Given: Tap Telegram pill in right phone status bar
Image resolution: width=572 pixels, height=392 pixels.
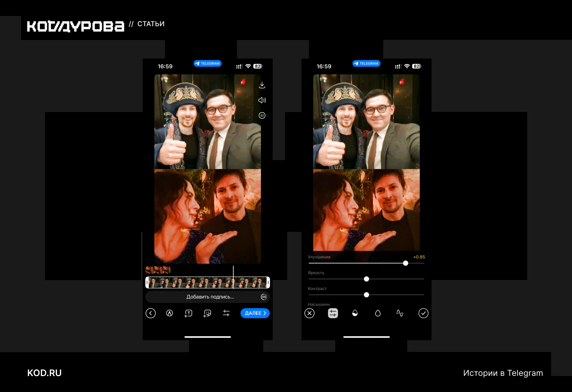Looking at the screenshot, I should click(366, 64).
